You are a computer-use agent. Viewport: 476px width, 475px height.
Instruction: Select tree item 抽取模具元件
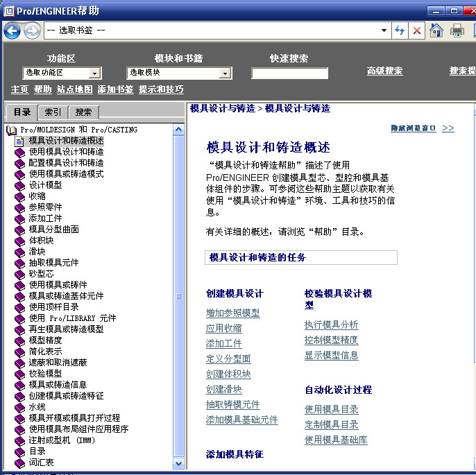[53, 263]
